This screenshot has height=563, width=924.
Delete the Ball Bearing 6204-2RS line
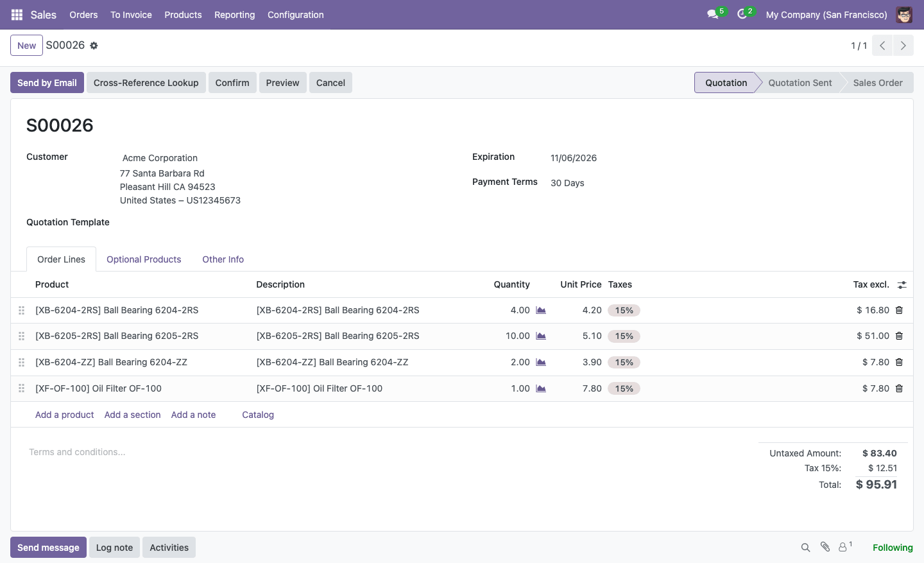pyautogui.click(x=899, y=310)
